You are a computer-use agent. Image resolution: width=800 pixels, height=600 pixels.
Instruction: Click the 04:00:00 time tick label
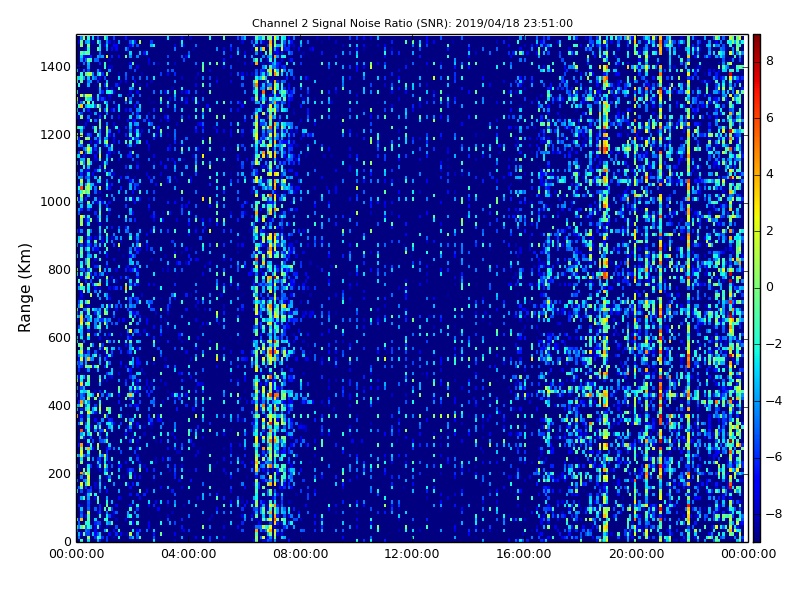(x=188, y=554)
